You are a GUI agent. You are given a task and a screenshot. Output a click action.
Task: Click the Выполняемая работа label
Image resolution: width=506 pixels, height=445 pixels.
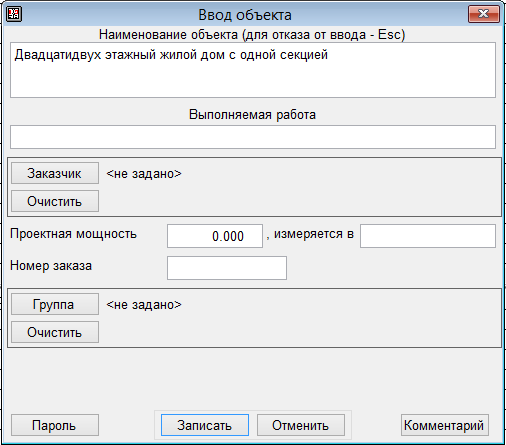(252, 114)
